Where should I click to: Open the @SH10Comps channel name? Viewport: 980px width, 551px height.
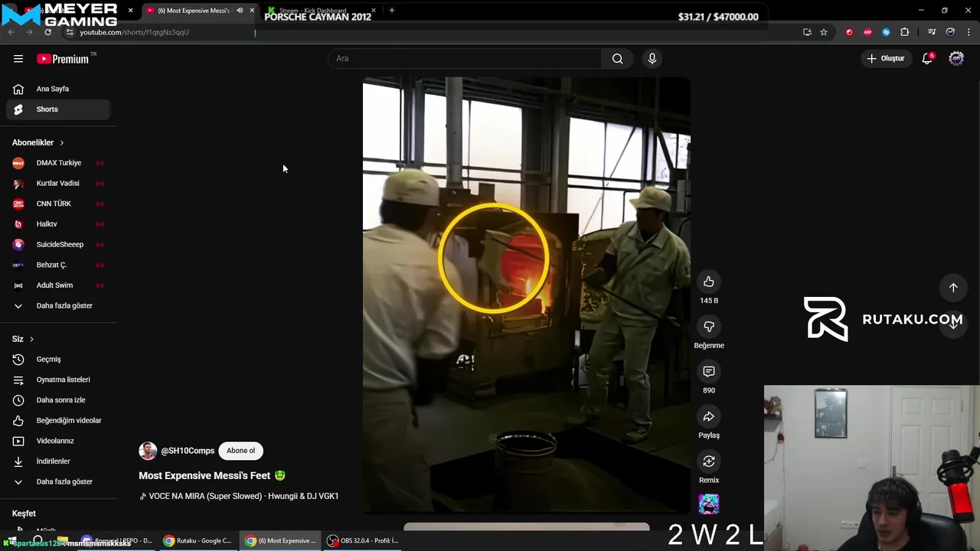click(188, 451)
